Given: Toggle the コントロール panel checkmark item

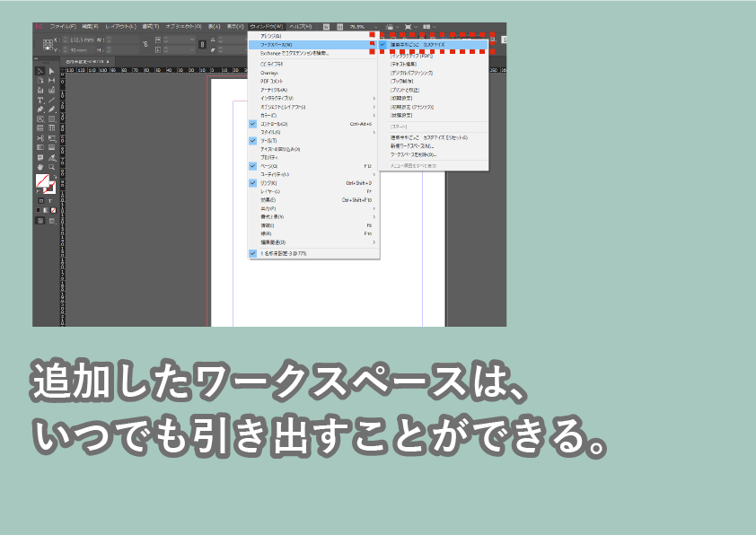Looking at the screenshot, I should 312,124.
